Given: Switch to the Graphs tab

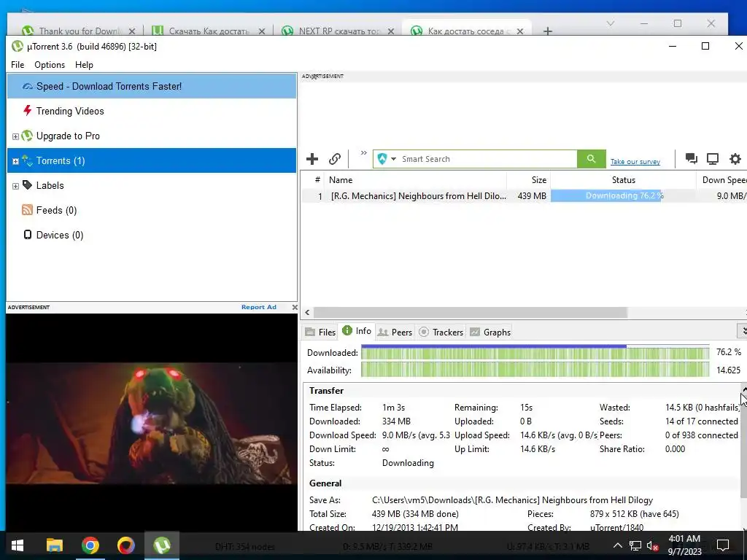Looking at the screenshot, I should 490,332.
